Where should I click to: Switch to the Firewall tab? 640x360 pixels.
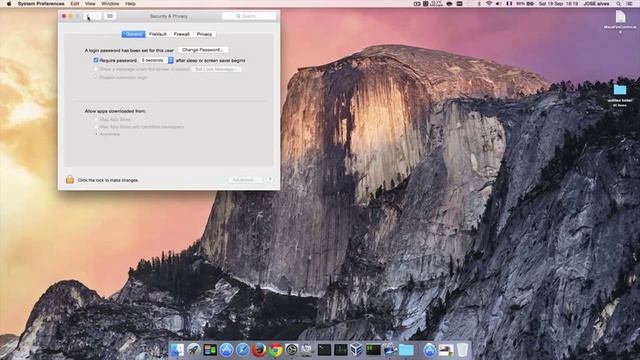pyautogui.click(x=181, y=34)
